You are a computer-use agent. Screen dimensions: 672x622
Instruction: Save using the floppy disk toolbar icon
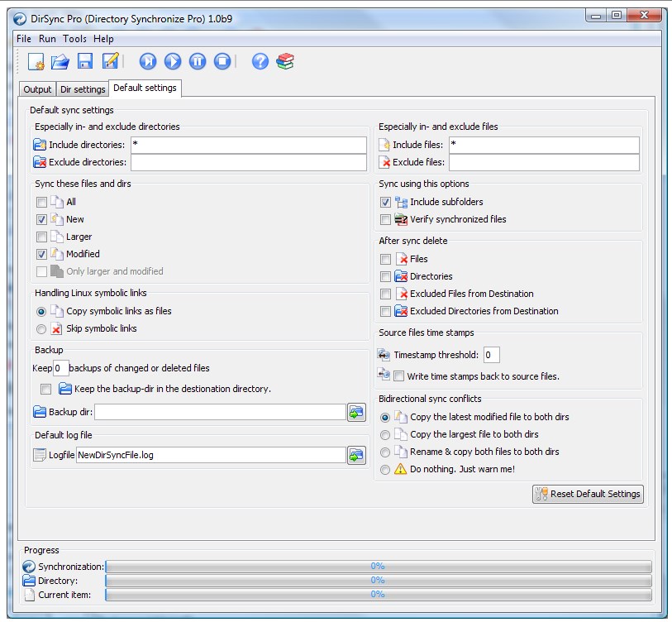click(85, 61)
